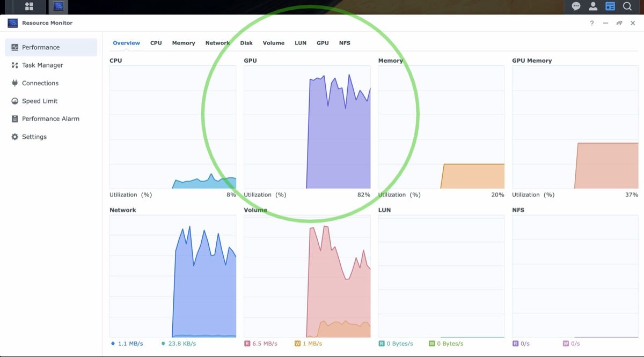The height and width of the screenshot is (357, 644).
Task: Open Performance section in sidebar
Action: pos(51,47)
